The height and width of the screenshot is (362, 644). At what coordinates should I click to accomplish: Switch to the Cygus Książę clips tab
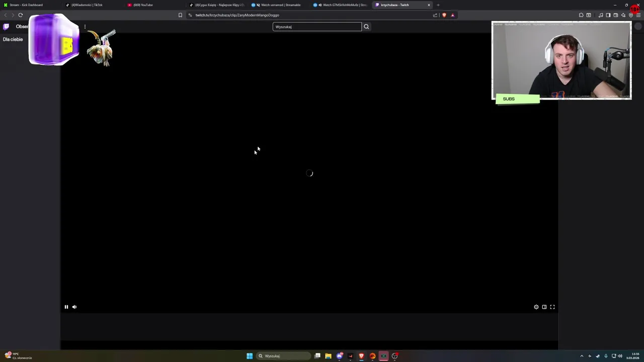pos(216,5)
